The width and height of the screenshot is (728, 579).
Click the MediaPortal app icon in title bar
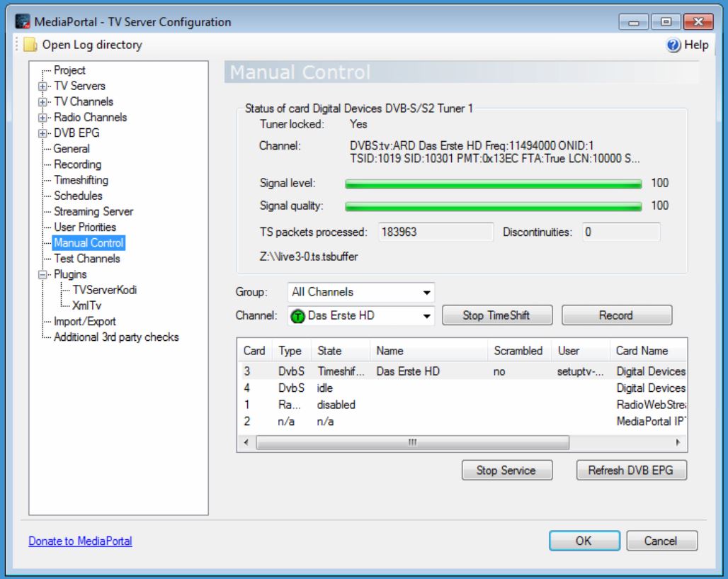[22, 21]
